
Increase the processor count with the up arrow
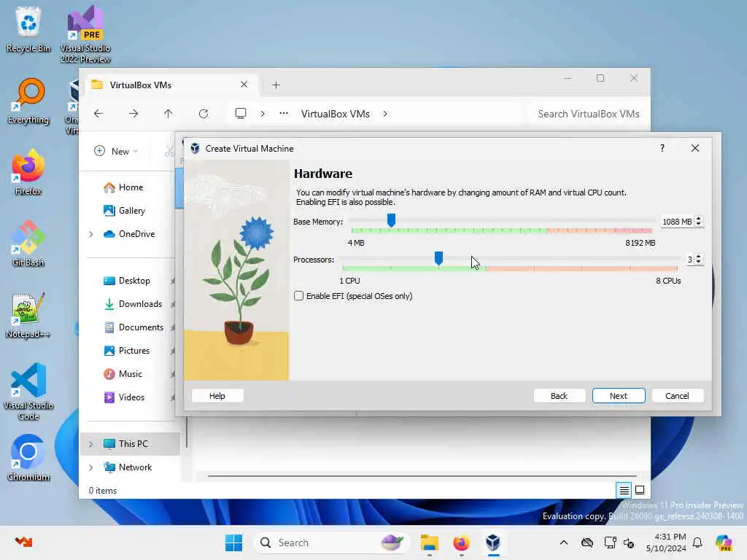698,257
